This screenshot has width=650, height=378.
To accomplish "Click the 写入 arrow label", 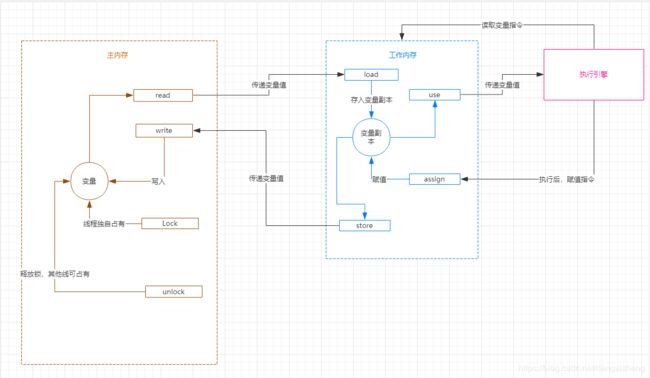I will pos(158,181).
